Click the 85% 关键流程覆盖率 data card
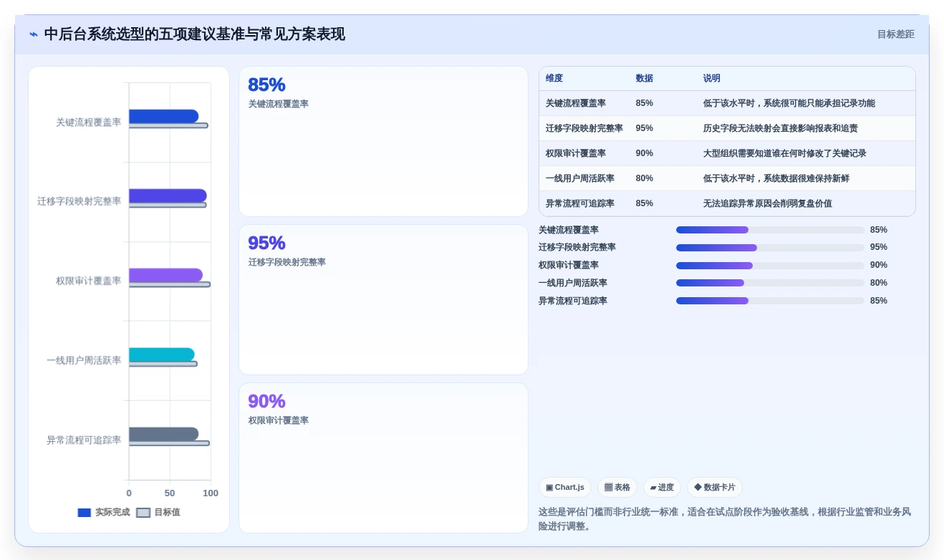944x560 pixels. click(x=383, y=142)
